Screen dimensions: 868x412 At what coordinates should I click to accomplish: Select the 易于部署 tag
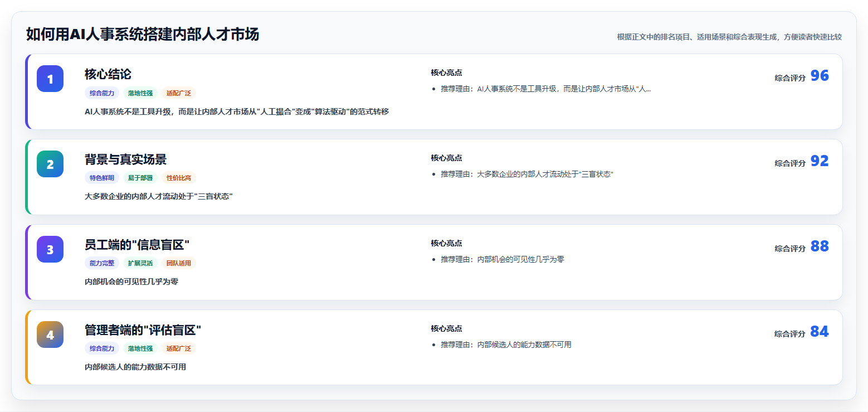[140, 178]
